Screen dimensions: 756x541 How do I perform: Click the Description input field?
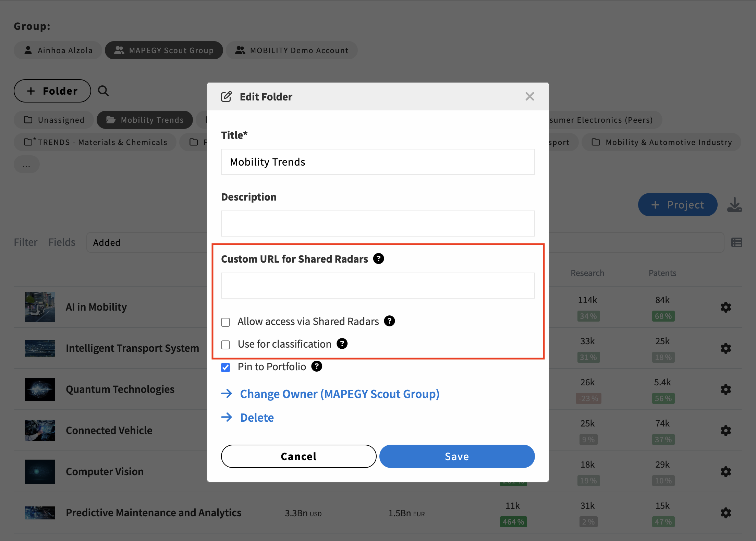(x=378, y=224)
